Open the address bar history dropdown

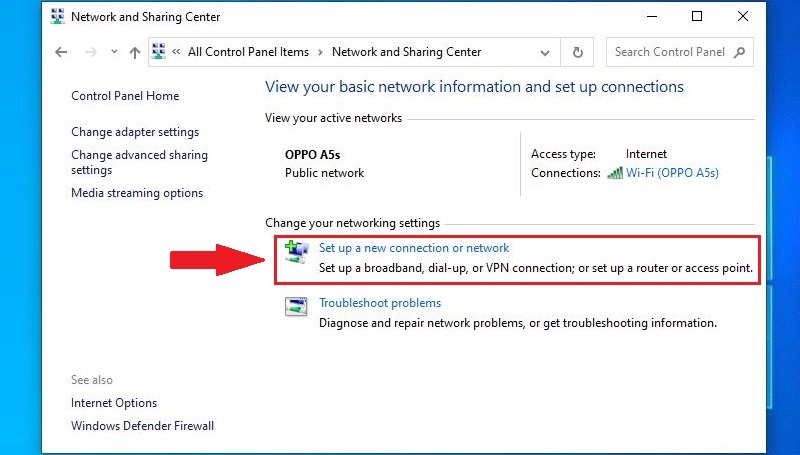(545, 52)
